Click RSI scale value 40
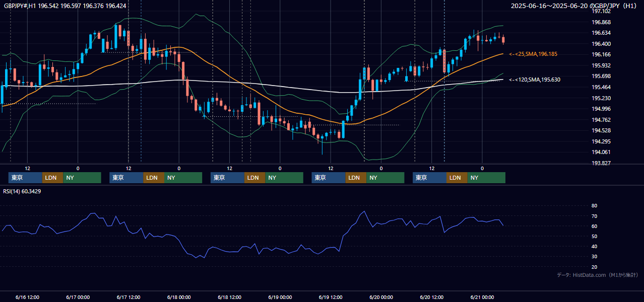The width and height of the screenshot is (644, 302). click(x=594, y=246)
